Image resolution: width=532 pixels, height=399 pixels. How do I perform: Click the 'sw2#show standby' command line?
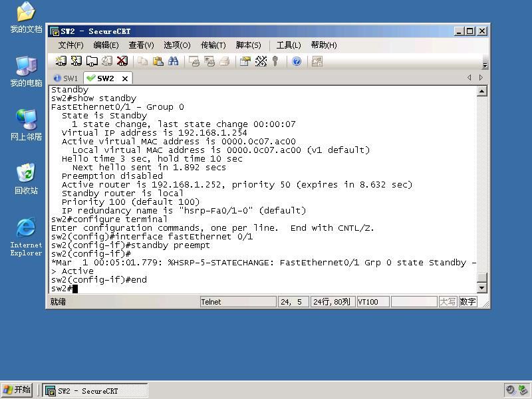(x=94, y=98)
